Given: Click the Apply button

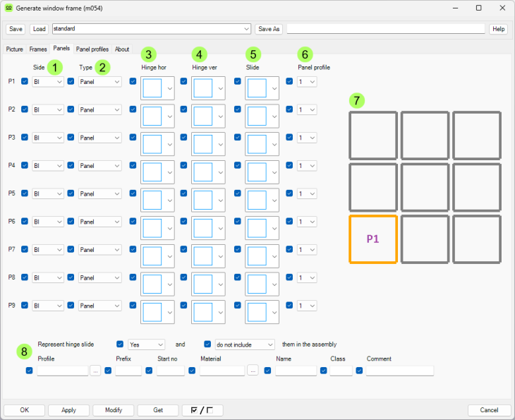Looking at the screenshot, I should pyautogui.click(x=68, y=410).
